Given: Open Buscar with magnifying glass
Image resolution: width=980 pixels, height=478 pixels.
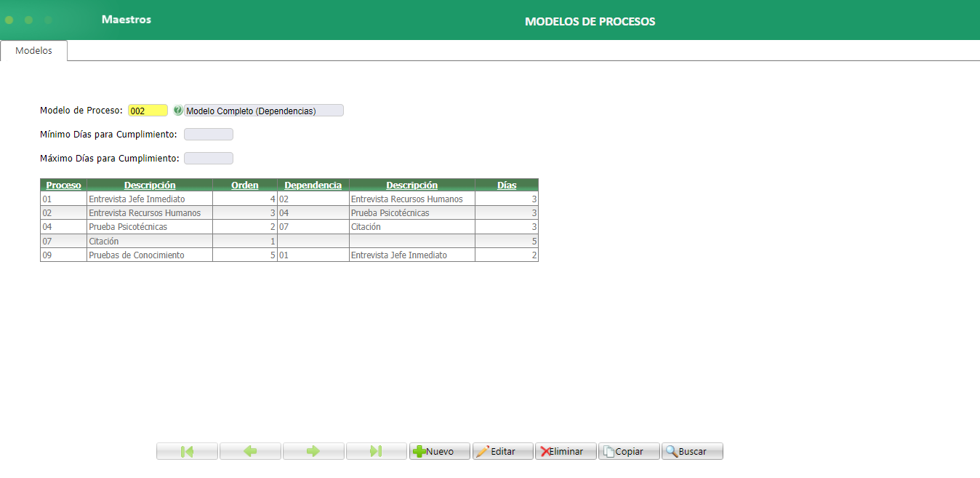Looking at the screenshot, I should click(x=692, y=451).
